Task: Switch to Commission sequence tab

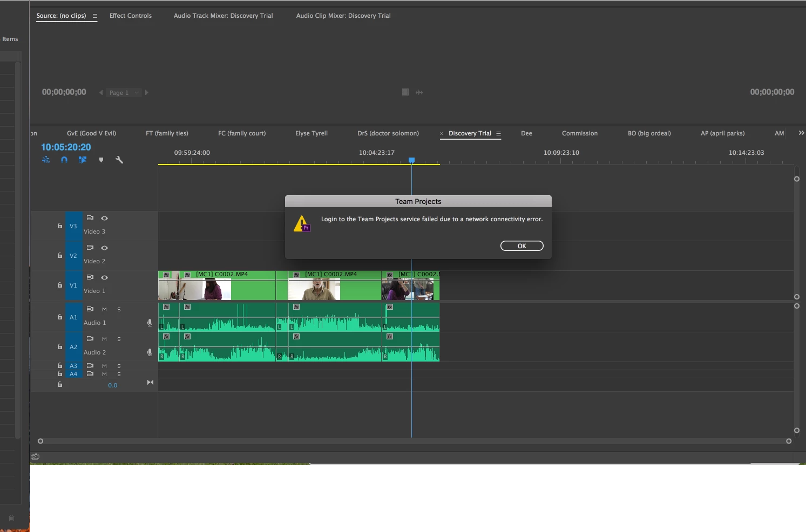Action: click(580, 133)
